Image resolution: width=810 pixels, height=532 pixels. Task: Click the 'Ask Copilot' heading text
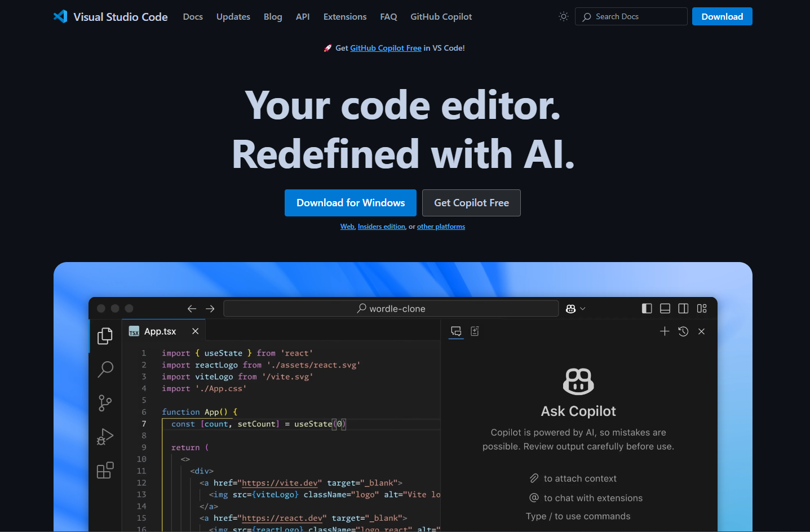click(x=578, y=411)
